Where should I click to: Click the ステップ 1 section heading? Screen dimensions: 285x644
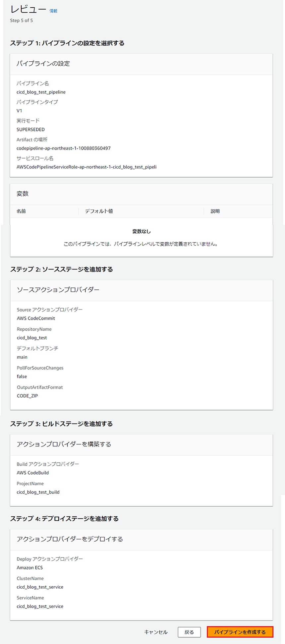pos(67,43)
